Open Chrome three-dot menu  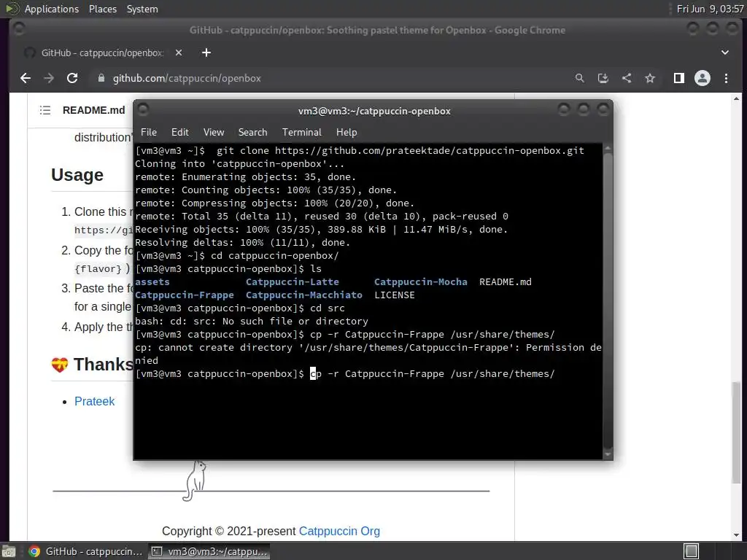pos(726,78)
